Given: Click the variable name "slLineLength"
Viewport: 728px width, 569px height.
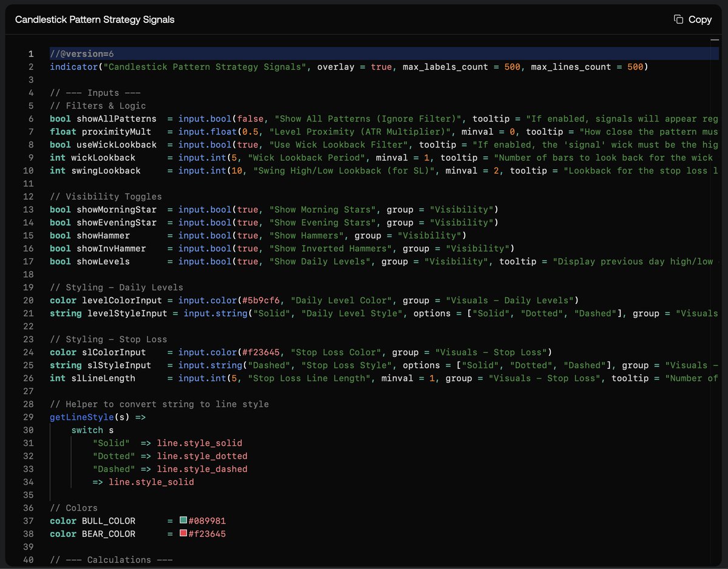Looking at the screenshot, I should click(103, 378).
